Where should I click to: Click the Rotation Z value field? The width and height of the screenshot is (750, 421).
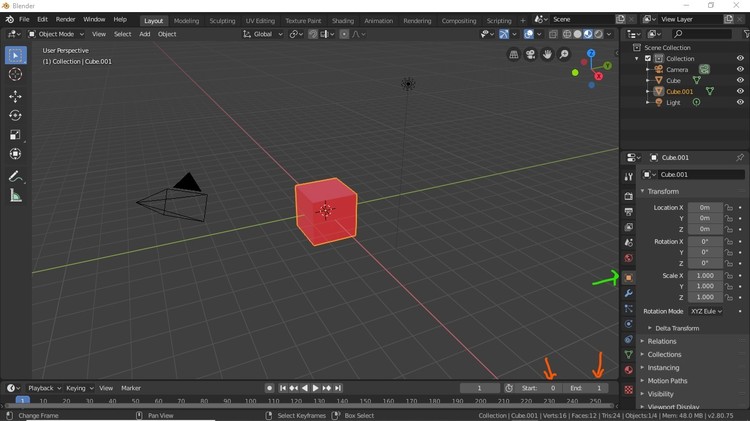point(705,263)
